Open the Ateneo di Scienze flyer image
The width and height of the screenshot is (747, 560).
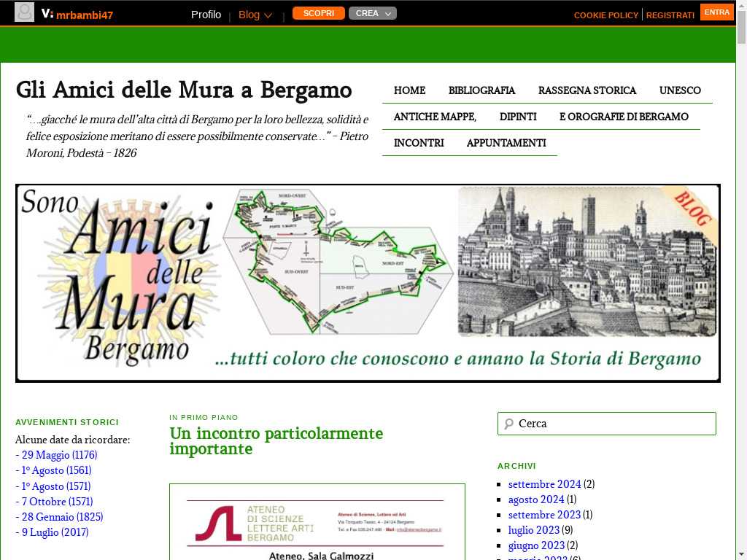317,522
